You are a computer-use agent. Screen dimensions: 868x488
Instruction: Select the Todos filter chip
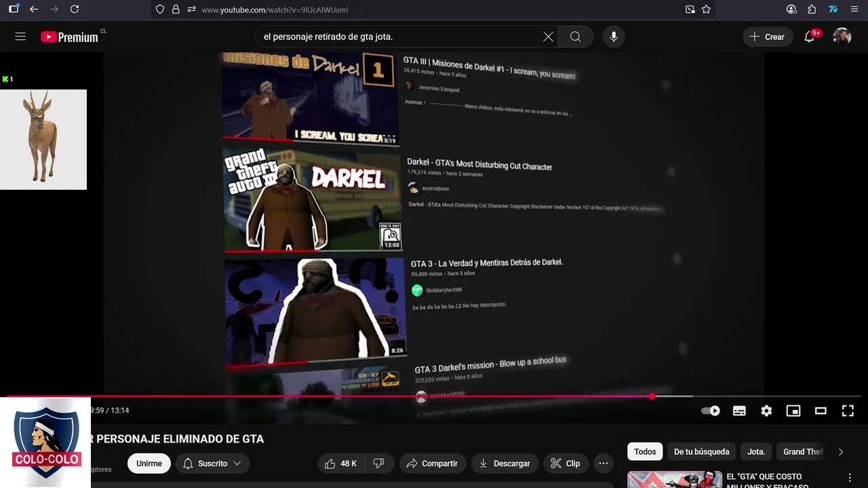(645, 451)
